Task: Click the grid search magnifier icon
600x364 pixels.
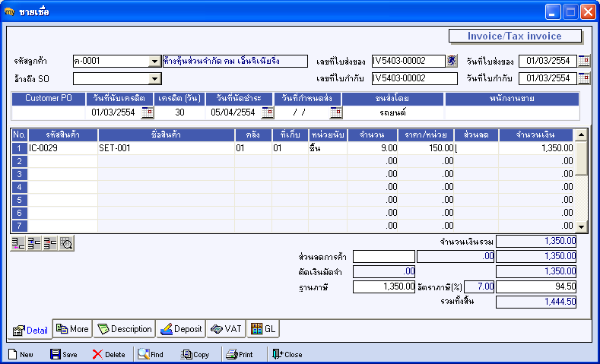Action: point(65,244)
